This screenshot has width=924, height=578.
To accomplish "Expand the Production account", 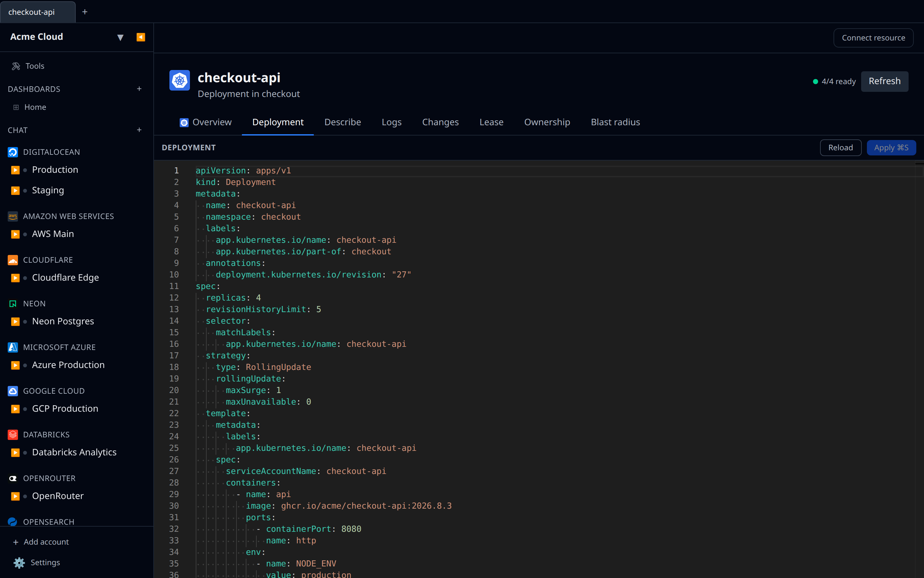I will pos(15,170).
